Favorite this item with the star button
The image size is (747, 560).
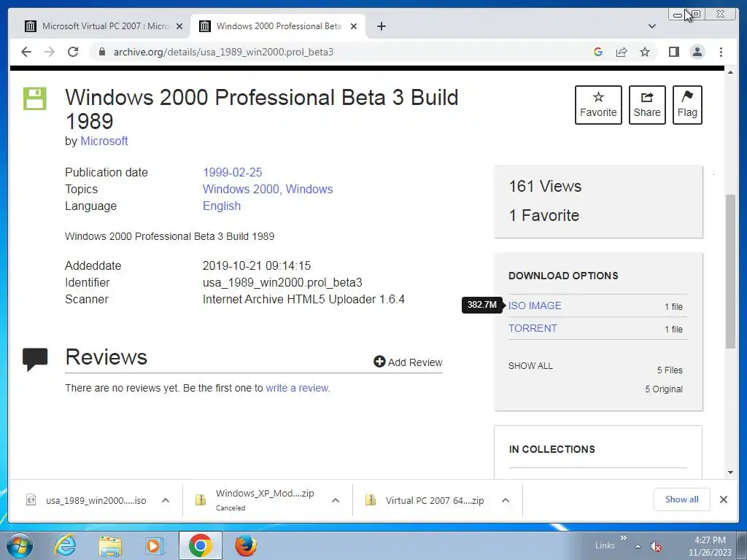pos(598,105)
